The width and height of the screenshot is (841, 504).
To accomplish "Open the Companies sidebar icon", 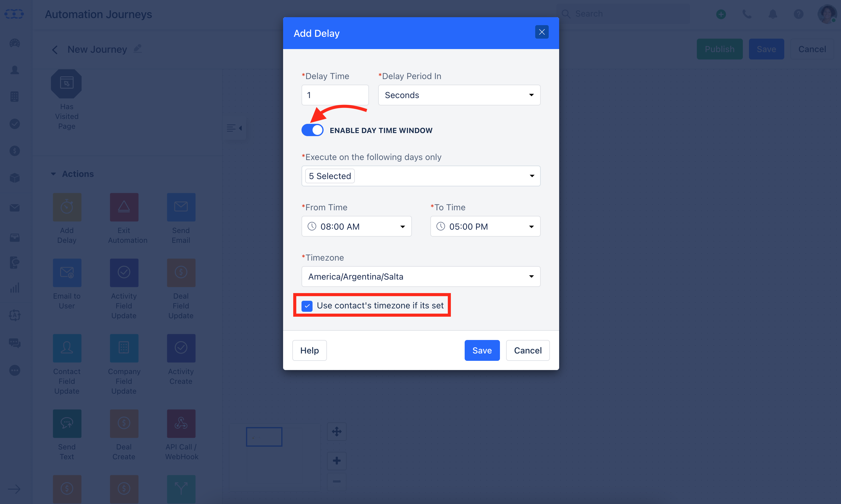I will point(15,97).
